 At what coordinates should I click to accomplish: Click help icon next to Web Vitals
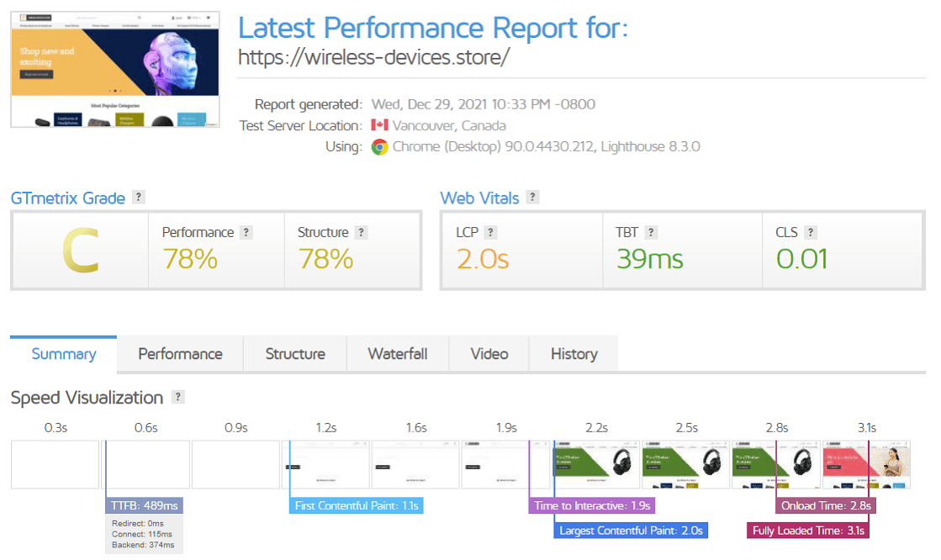(x=532, y=198)
